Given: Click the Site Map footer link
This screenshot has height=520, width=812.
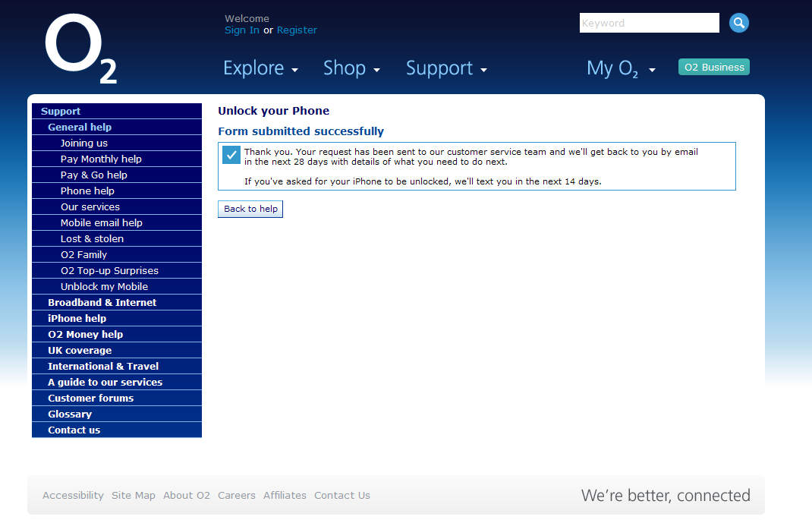Looking at the screenshot, I should [x=134, y=496].
